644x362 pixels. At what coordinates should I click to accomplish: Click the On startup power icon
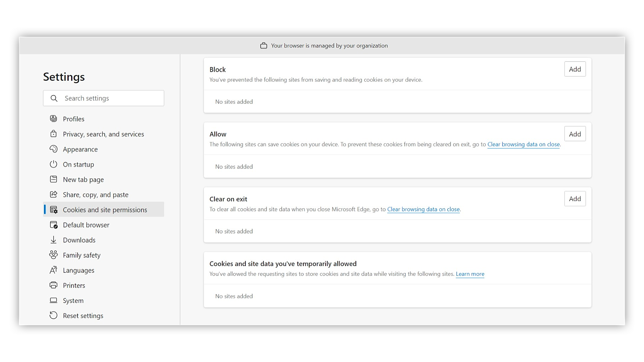(53, 164)
